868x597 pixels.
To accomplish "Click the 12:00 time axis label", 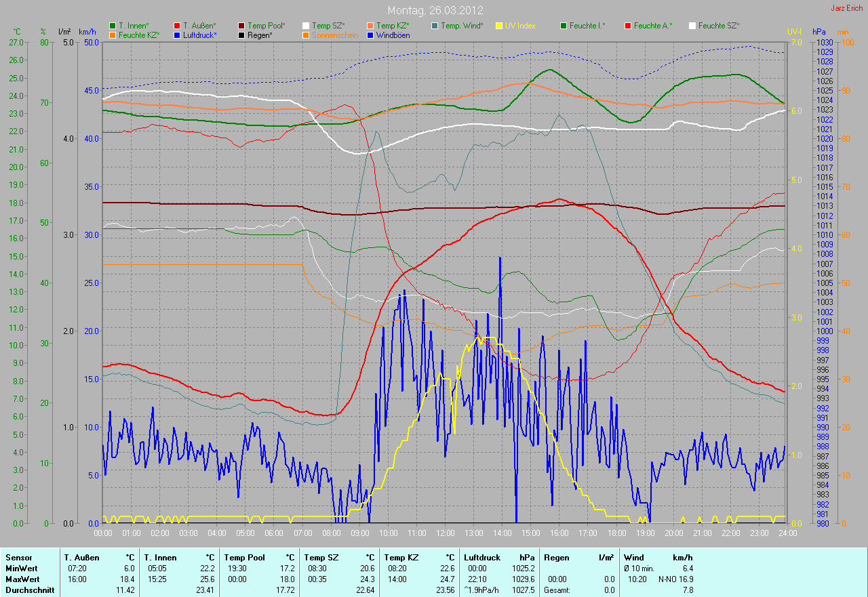I will click(445, 533).
